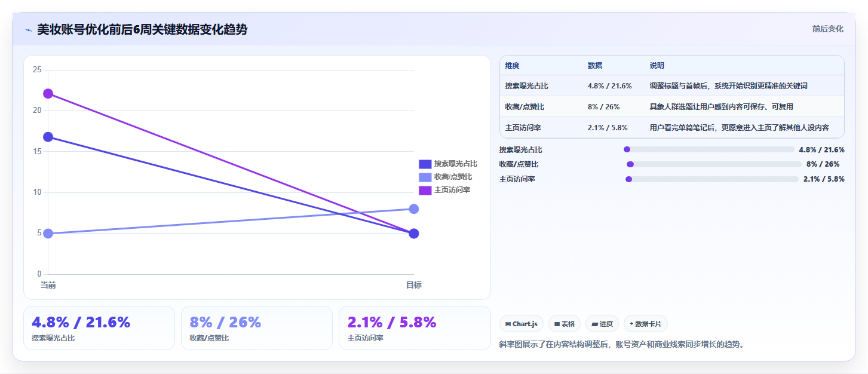Screen dimensions: 868x374
Task: Click the 搜索曝光占比 legend label in chart
Action: 456,164
